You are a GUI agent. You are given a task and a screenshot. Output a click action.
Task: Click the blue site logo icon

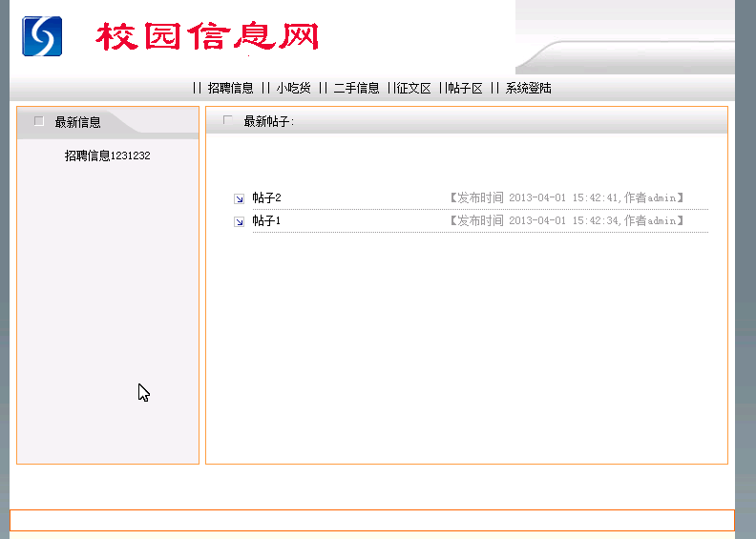[x=42, y=36]
